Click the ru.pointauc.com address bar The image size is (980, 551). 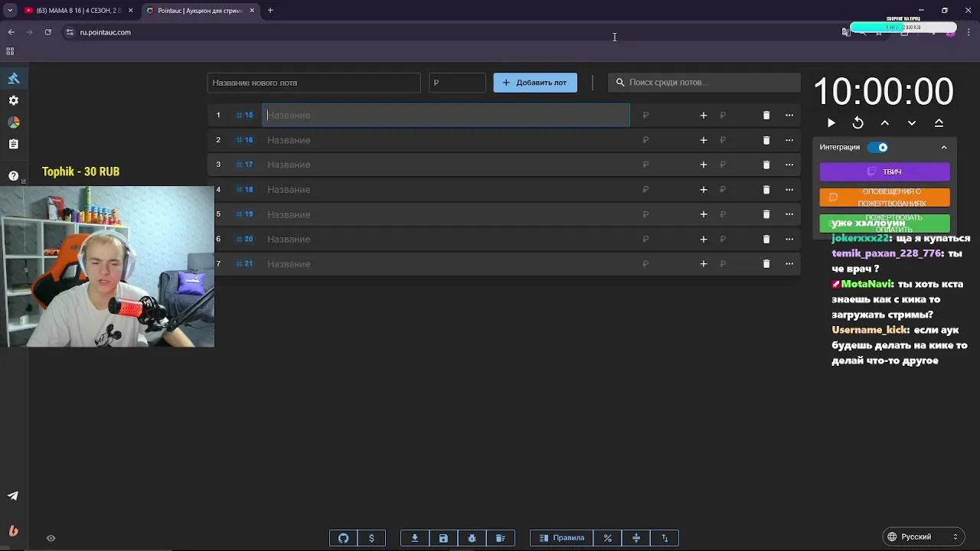coord(105,32)
